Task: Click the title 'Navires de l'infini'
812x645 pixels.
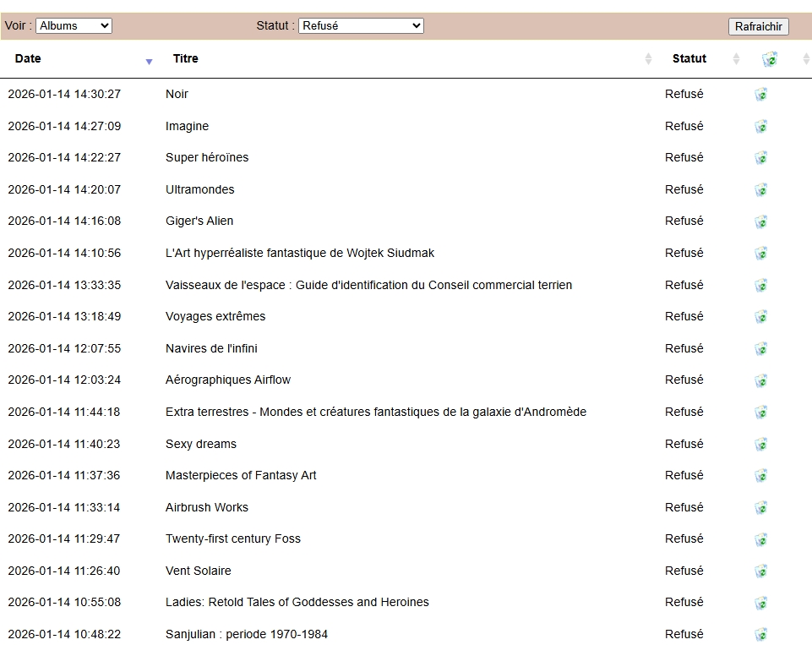Action: coord(211,348)
